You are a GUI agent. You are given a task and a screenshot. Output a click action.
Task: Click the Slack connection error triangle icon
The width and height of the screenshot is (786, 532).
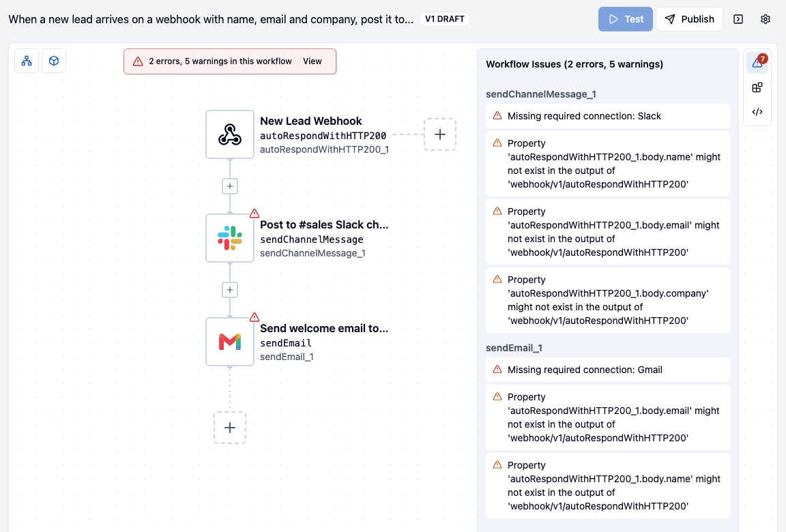497,116
